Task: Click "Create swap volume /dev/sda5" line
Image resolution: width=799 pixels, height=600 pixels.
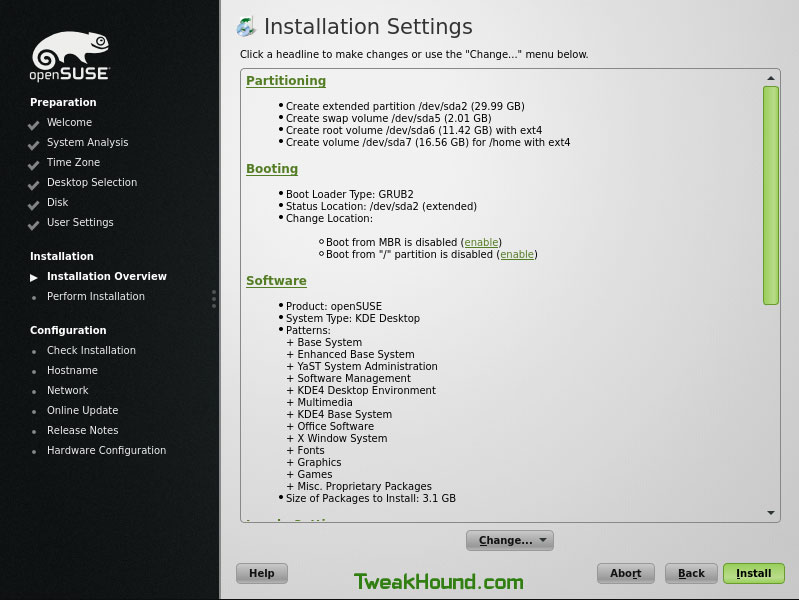Action: [x=388, y=118]
